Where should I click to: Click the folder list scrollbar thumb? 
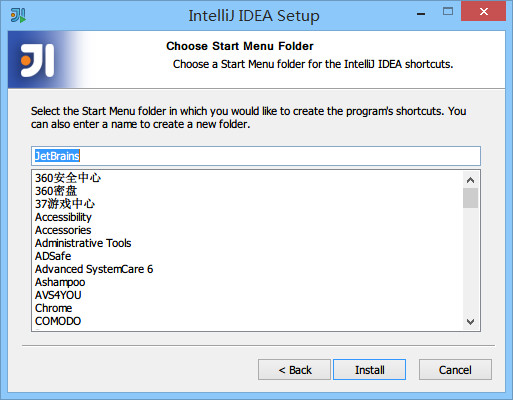pyautogui.click(x=470, y=198)
